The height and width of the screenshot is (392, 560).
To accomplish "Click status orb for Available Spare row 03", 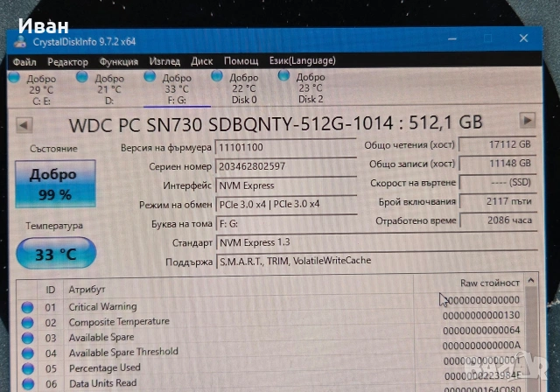I will (27, 338).
